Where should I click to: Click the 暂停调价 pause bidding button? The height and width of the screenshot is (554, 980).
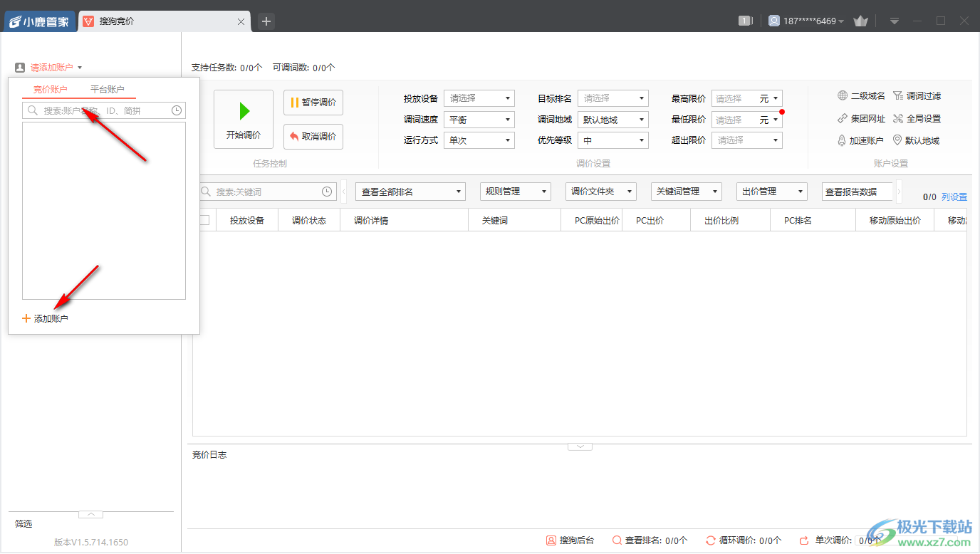313,102
